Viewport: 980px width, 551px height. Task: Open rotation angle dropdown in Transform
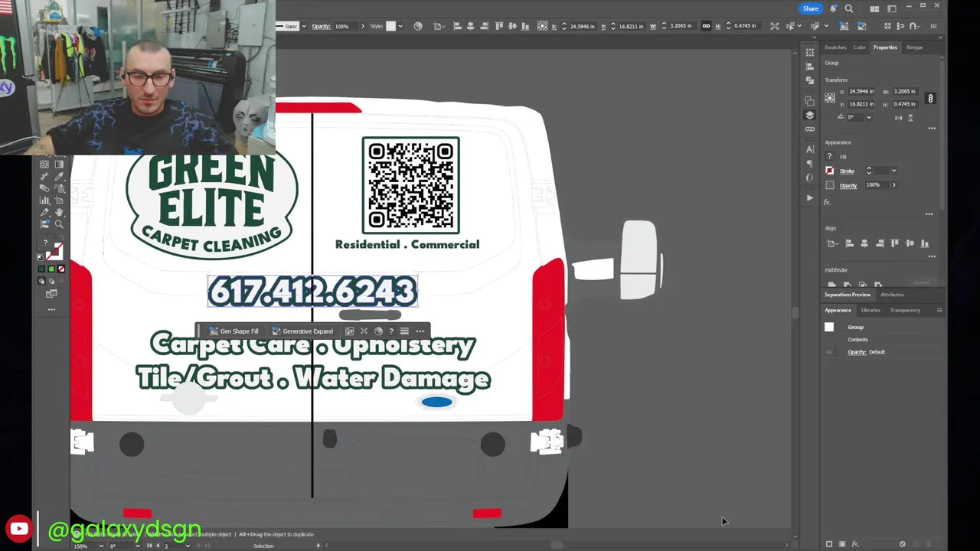point(869,117)
